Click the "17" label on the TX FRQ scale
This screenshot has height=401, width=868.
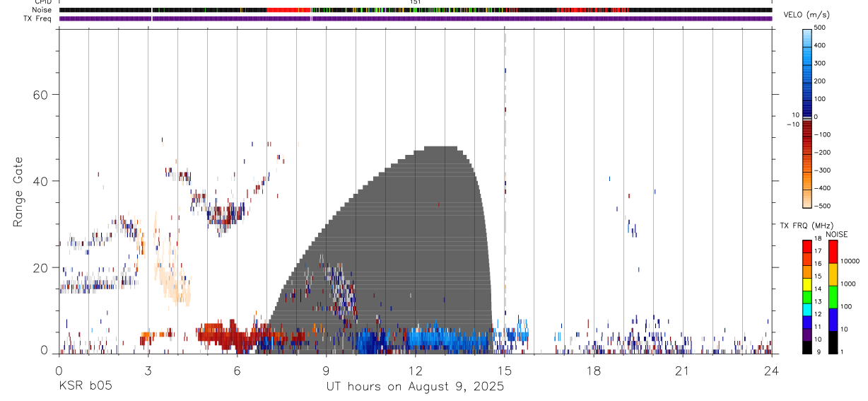click(x=817, y=251)
